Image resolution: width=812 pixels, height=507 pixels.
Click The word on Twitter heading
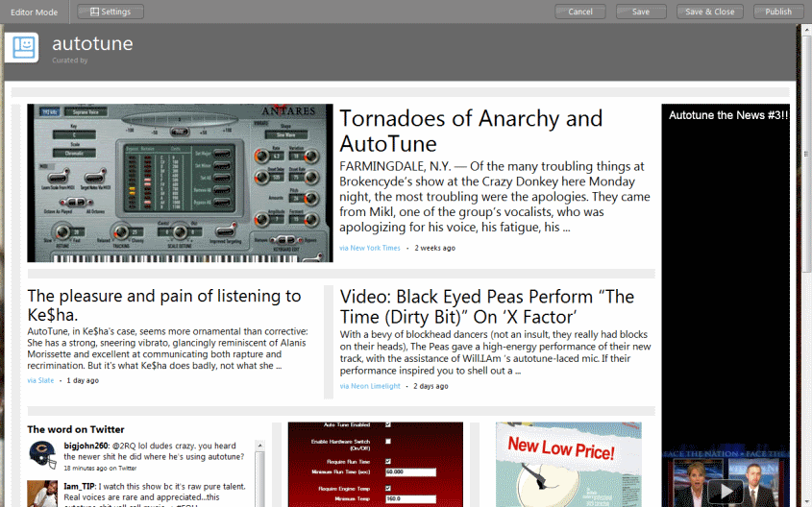click(x=76, y=429)
